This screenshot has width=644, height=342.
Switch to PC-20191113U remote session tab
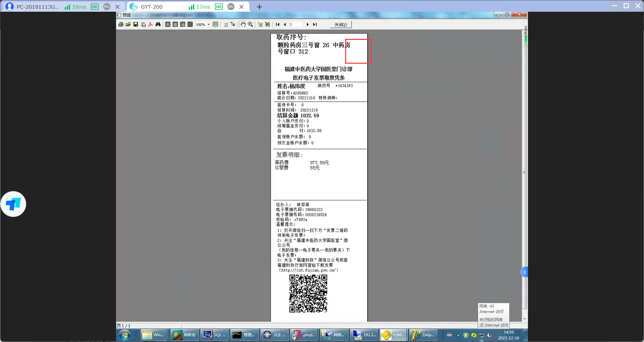click(x=38, y=7)
